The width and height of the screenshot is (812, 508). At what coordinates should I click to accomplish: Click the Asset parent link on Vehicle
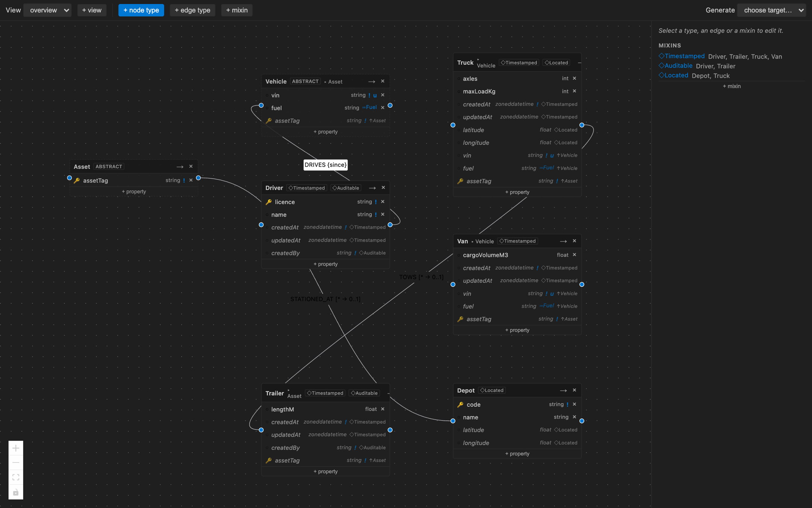click(x=333, y=82)
